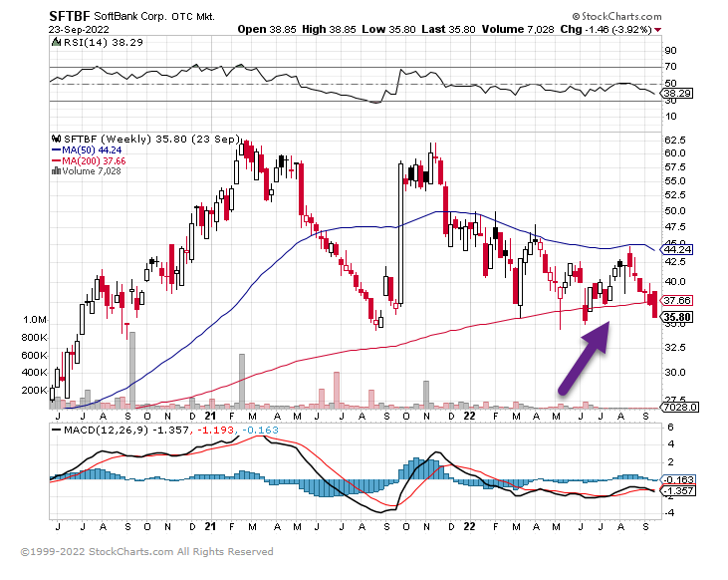Click the 23-Sep-2022 date label

79,29
